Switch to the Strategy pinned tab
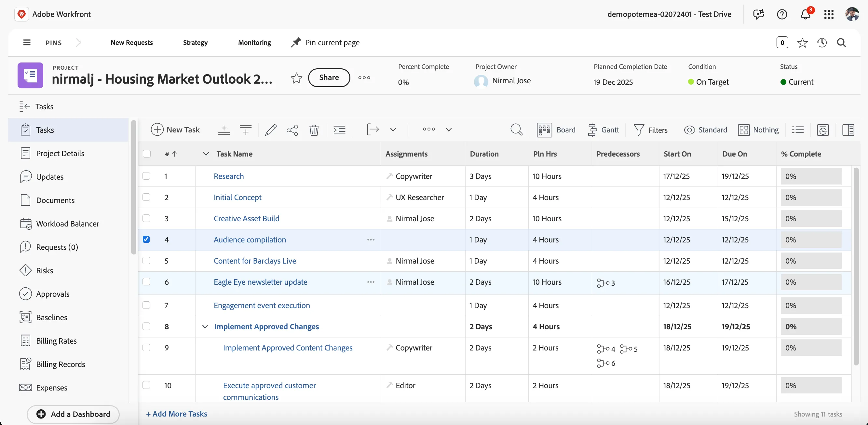Screen dimensions: 868x425 pyautogui.click(x=195, y=42)
